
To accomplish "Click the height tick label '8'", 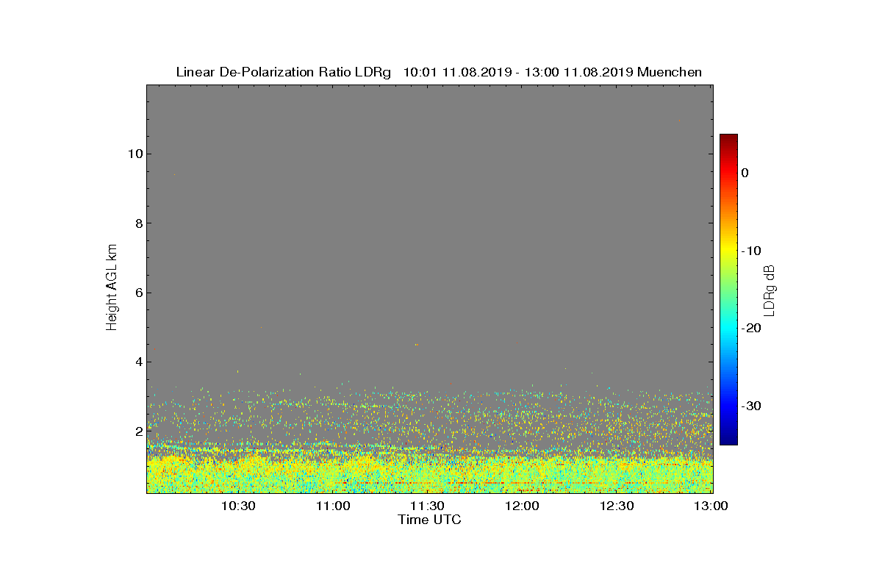I will point(137,223).
